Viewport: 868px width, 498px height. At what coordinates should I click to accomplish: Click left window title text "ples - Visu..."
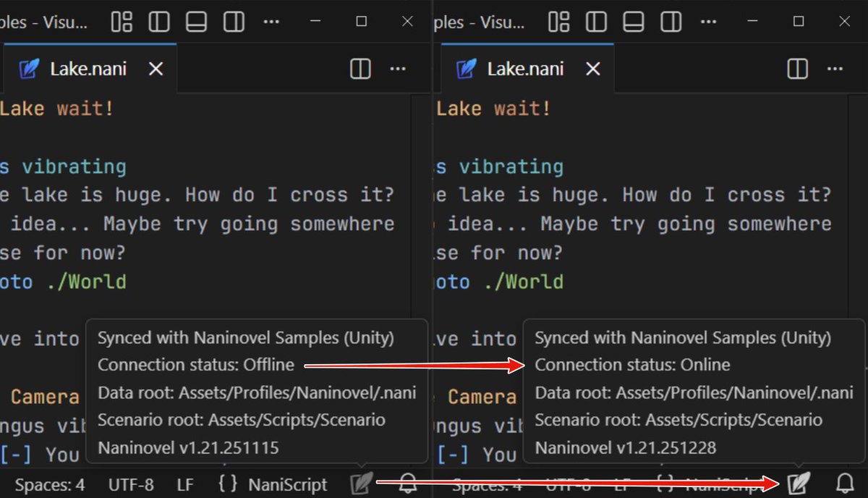pos(43,22)
